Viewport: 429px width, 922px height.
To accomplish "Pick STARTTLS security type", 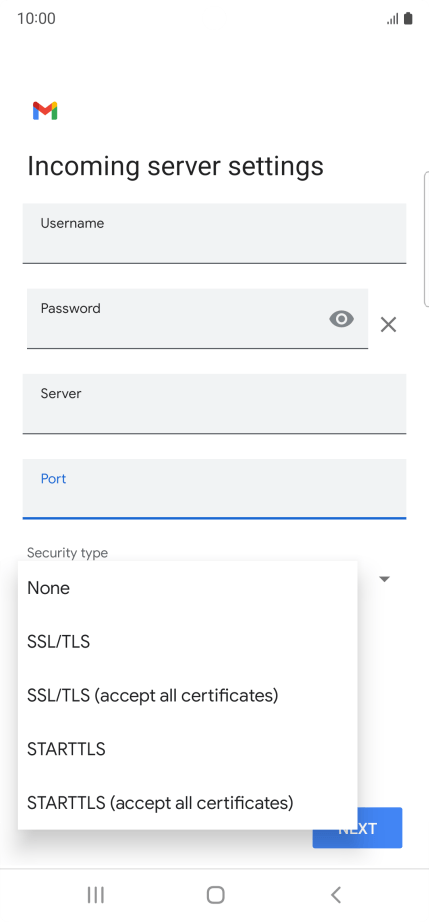I will point(187,749).
